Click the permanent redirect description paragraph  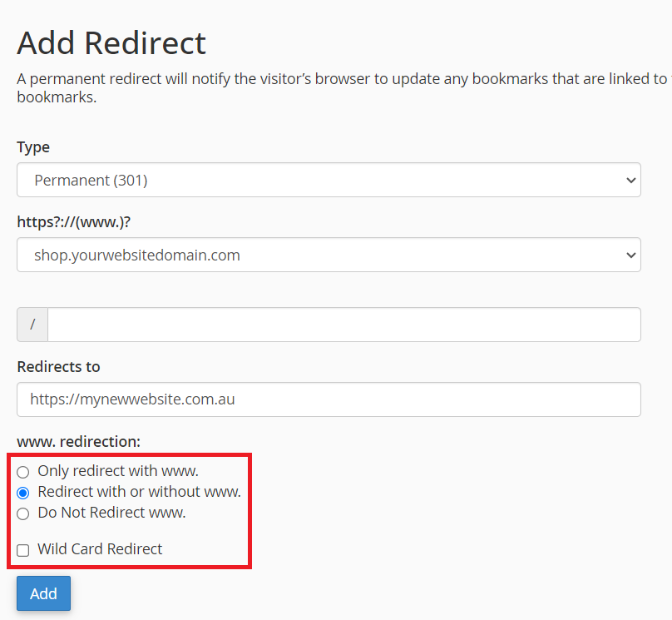point(333,87)
